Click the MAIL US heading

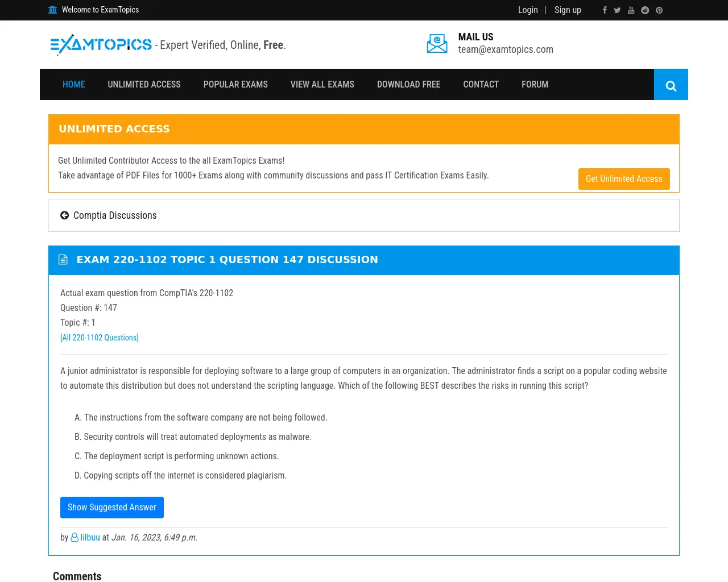point(476,37)
